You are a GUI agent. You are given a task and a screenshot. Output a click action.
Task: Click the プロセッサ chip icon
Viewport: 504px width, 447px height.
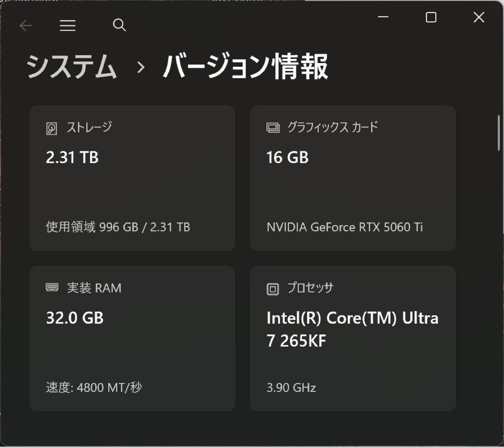coord(273,289)
